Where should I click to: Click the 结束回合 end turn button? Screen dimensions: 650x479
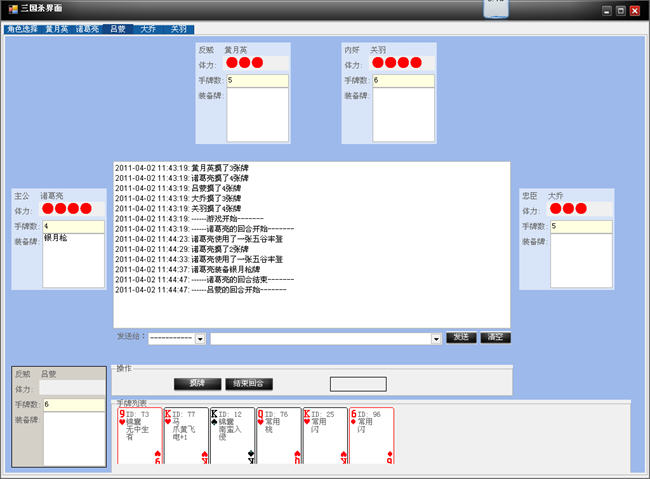click(x=249, y=384)
